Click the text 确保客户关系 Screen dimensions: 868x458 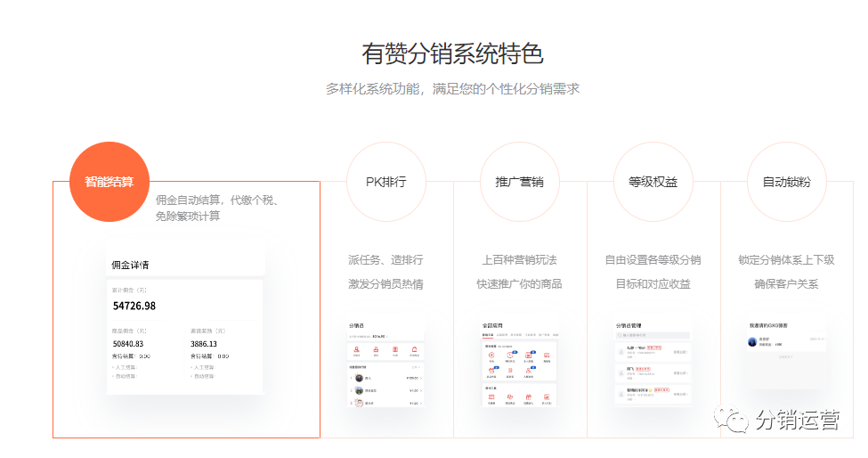click(787, 284)
